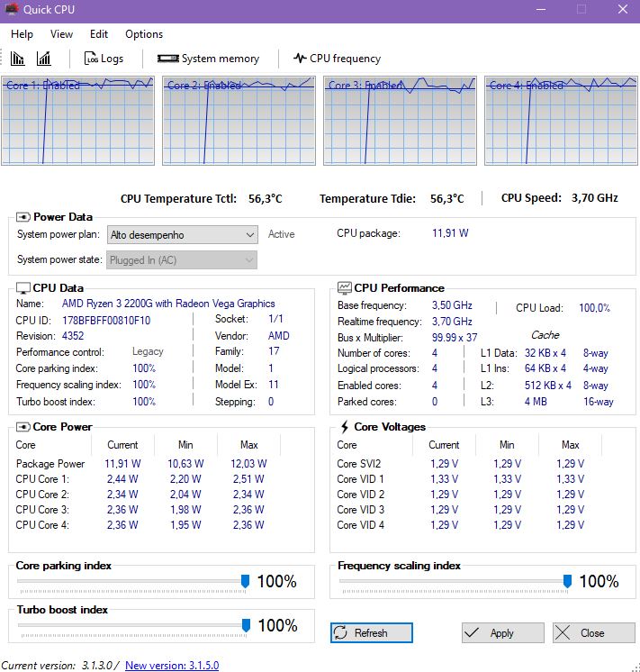640x672 pixels.
Task: Expand the System power state dropdown
Action: click(182, 260)
